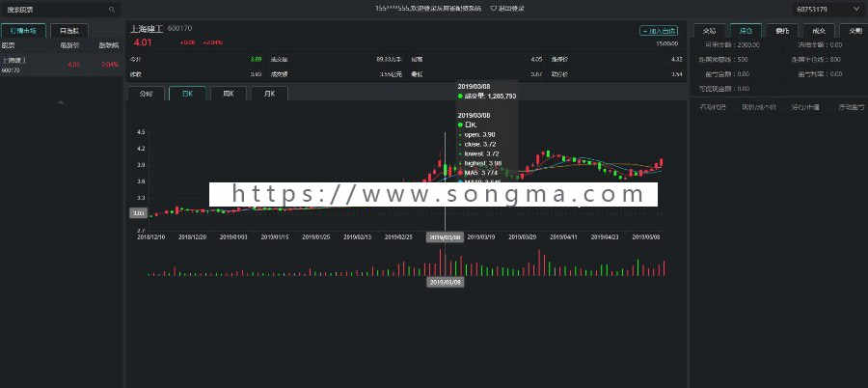
Task: Click the large red 4.01 price
Action: tap(143, 42)
